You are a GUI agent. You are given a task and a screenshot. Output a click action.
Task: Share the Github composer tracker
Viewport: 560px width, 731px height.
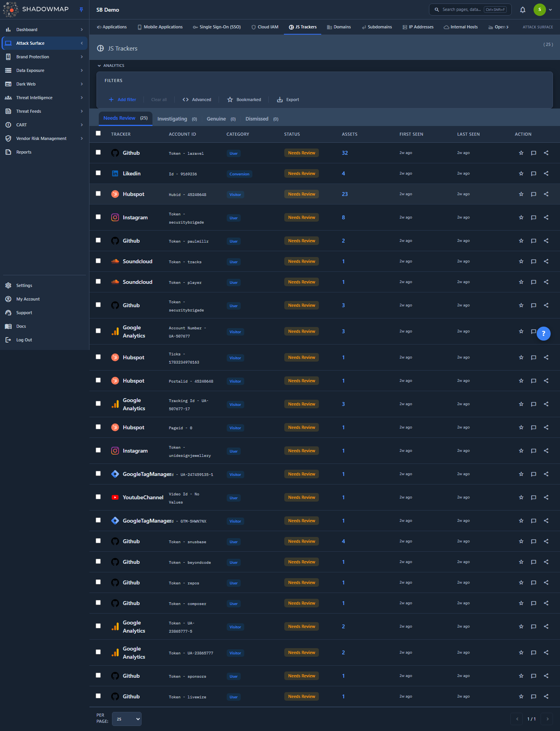pos(546,603)
